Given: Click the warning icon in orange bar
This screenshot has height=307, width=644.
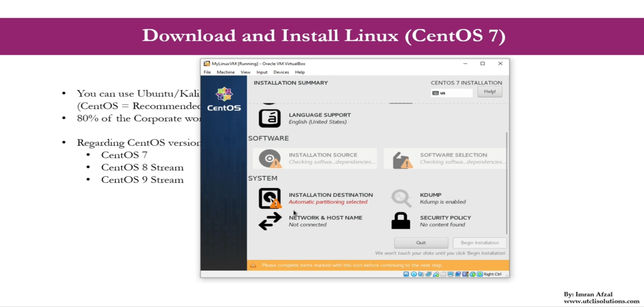Looking at the screenshot, I should 253,265.
